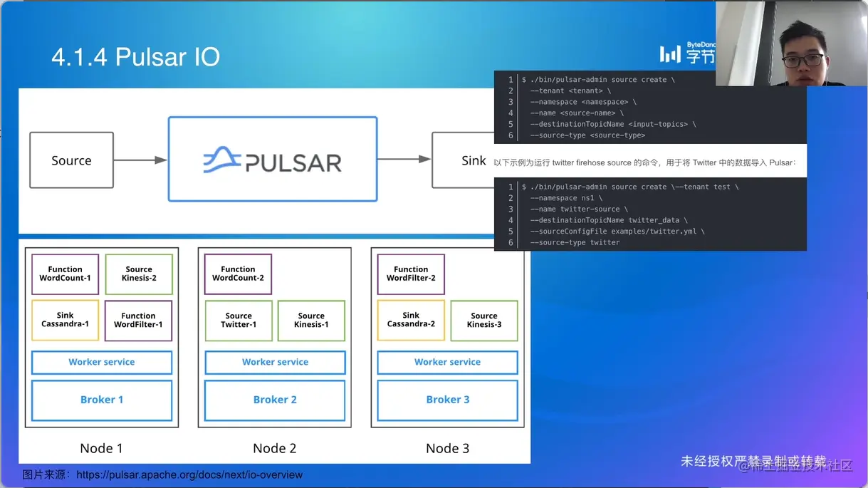Click code line '--source-type twitter'
The width and height of the screenshot is (868, 488).
pyautogui.click(x=575, y=243)
